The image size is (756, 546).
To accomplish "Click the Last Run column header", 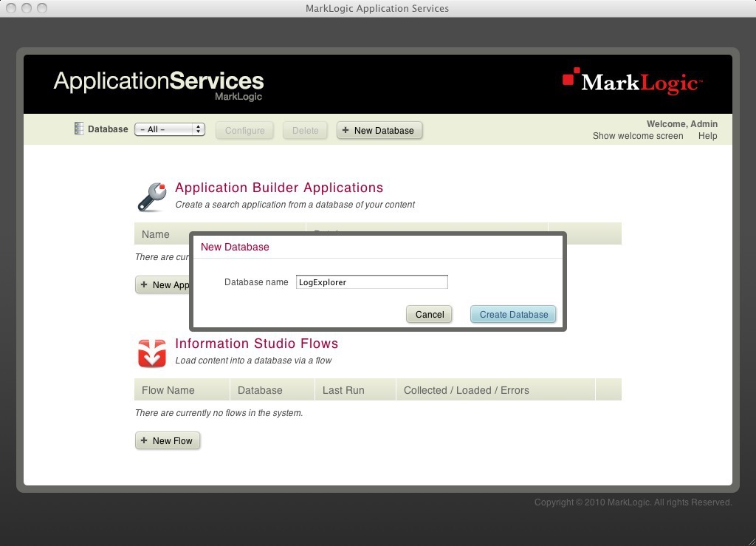I will coord(355,389).
